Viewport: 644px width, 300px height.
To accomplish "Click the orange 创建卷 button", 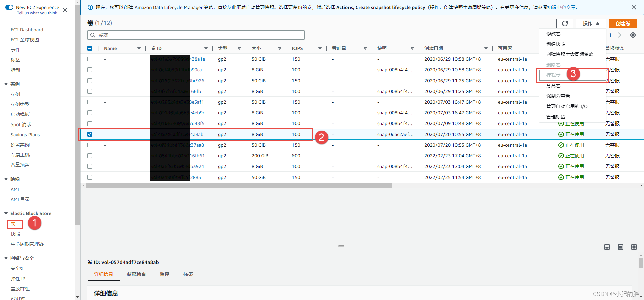I will (x=623, y=23).
